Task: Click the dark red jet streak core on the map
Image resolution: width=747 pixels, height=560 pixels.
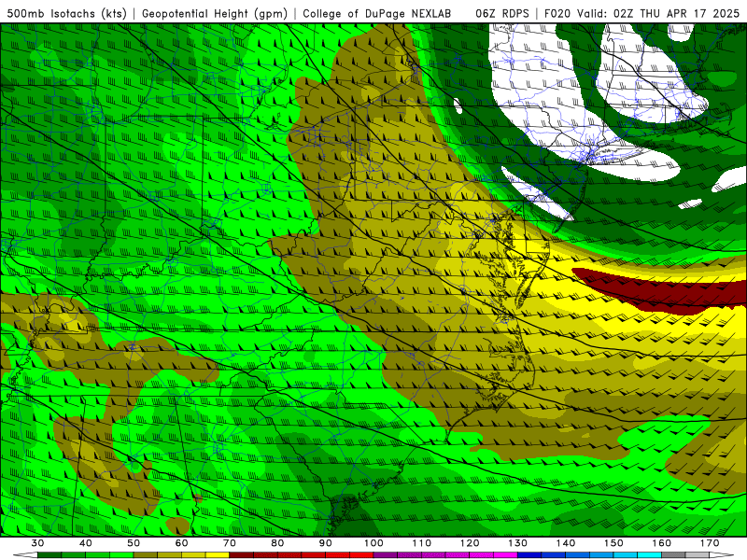Action: (667, 292)
